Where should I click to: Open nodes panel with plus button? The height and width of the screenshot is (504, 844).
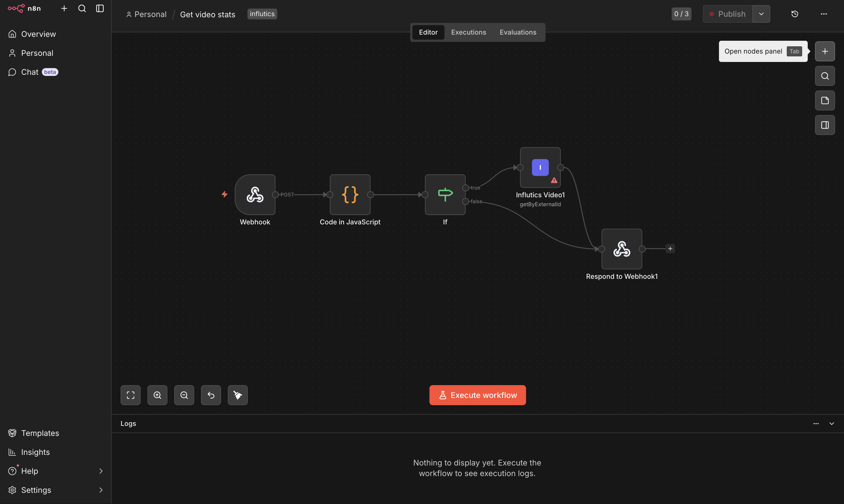pyautogui.click(x=825, y=51)
